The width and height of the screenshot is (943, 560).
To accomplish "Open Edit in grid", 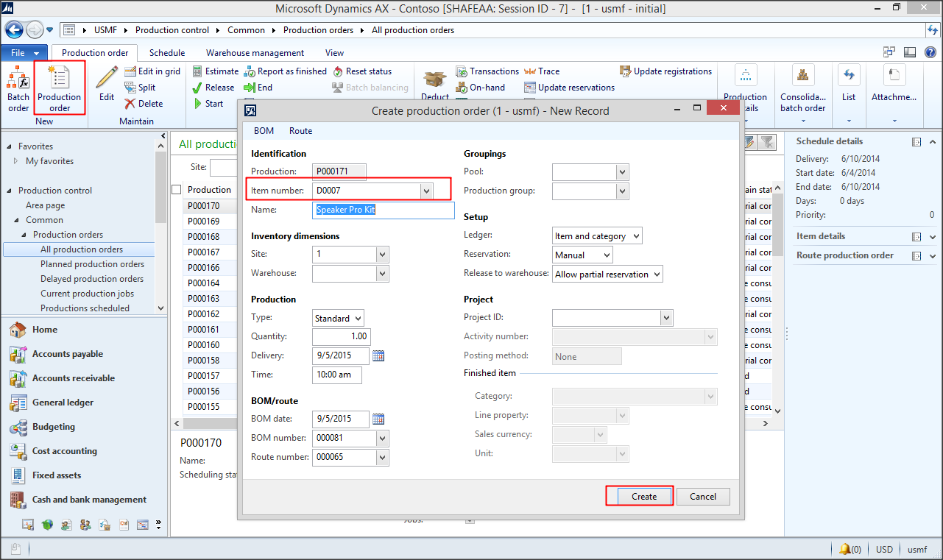I will (x=153, y=71).
